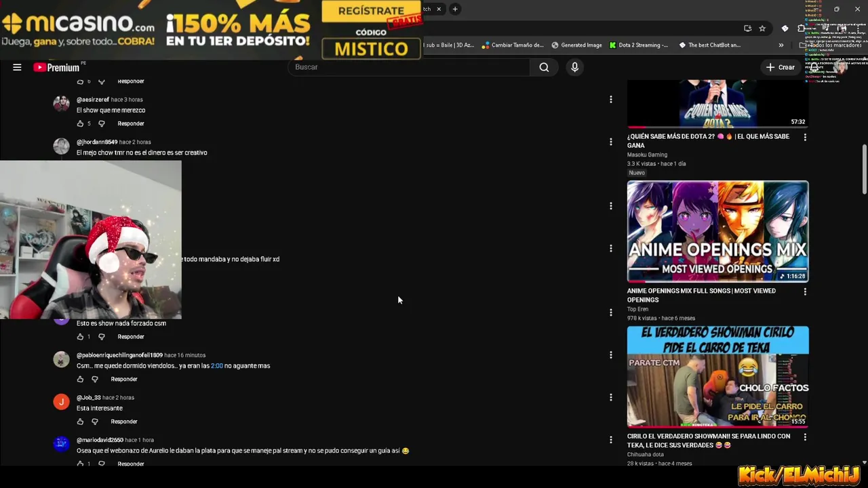Open options for 'todo mandaba y no dejaba fluir' comment
This screenshot has height=488, width=868.
(x=610, y=248)
